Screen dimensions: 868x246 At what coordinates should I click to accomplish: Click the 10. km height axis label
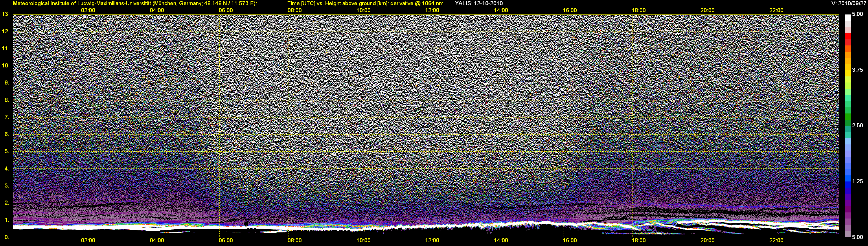(x=6, y=65)
